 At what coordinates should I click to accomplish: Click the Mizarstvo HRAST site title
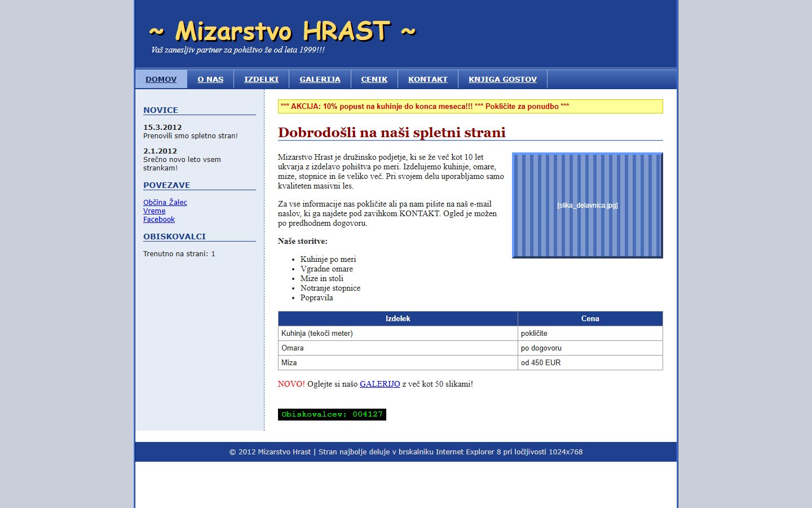pos(283,31)
